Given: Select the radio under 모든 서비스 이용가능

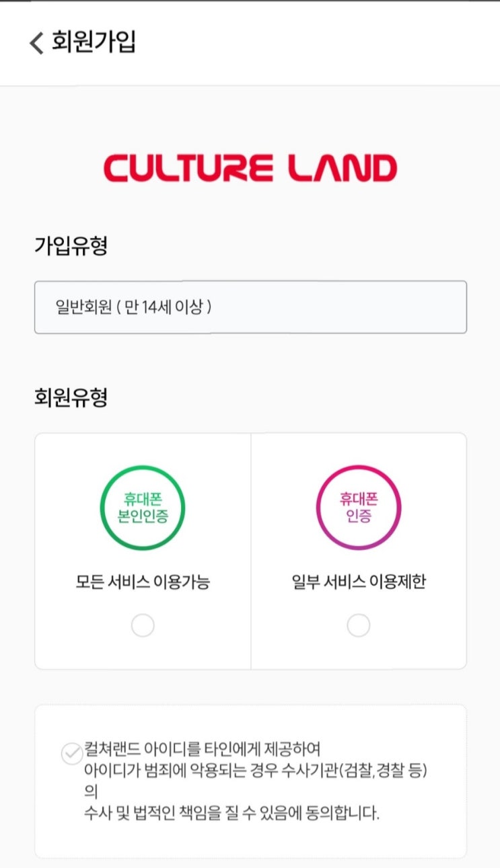Looking at the screenshot, I should point(143,625).
